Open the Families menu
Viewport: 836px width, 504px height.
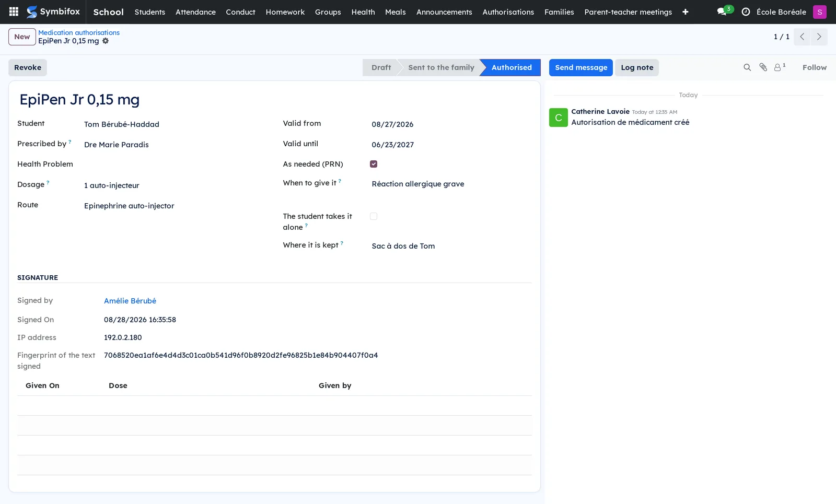pos(559,12)
